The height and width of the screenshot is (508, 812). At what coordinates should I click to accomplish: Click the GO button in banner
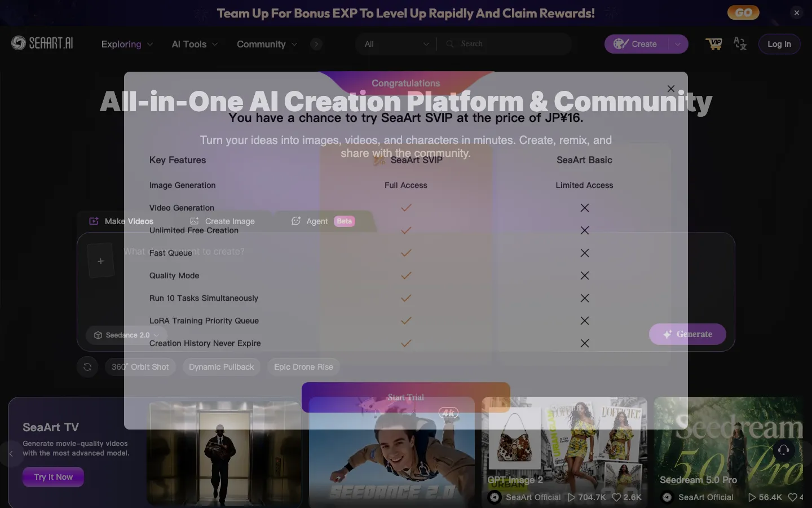[743, 12]
